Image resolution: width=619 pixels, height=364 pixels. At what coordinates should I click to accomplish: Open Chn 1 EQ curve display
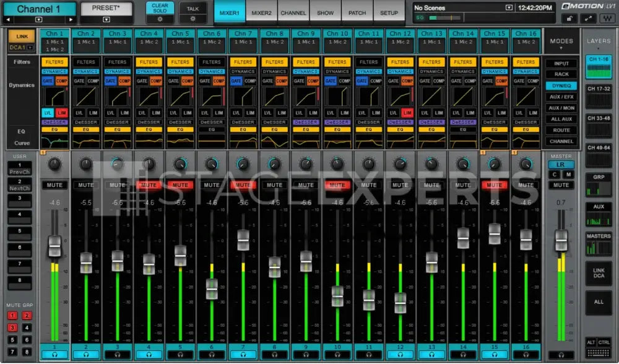coord(54,141)
